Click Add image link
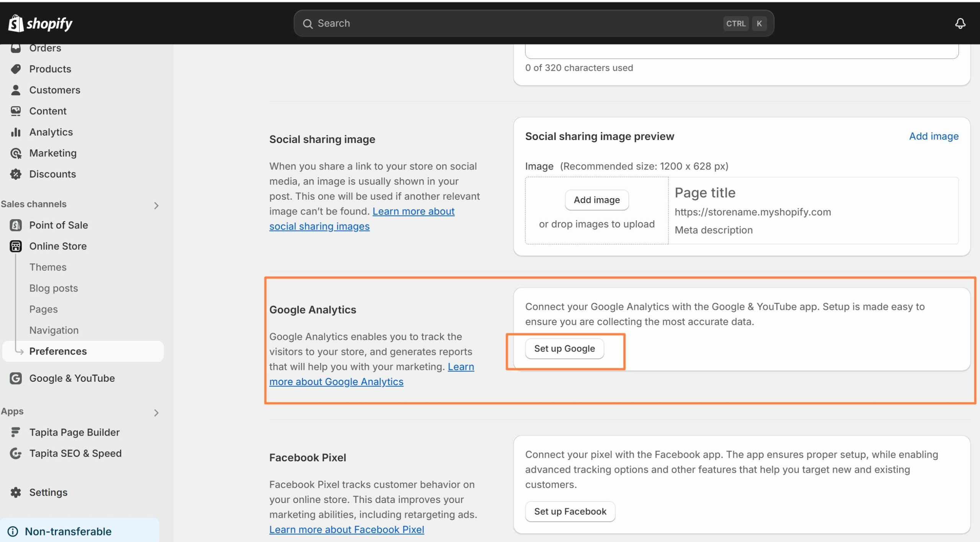 (x=933, y=136)
